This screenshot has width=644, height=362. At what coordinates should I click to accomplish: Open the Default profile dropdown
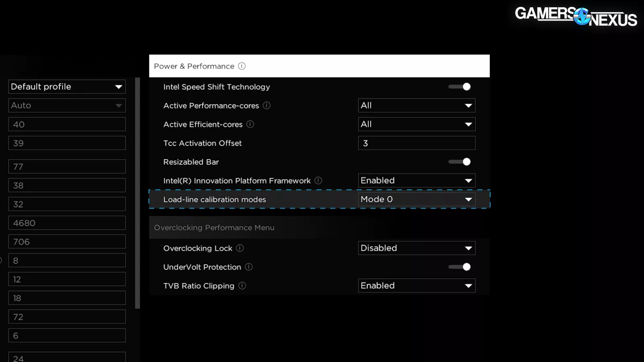tap(67, 86)
